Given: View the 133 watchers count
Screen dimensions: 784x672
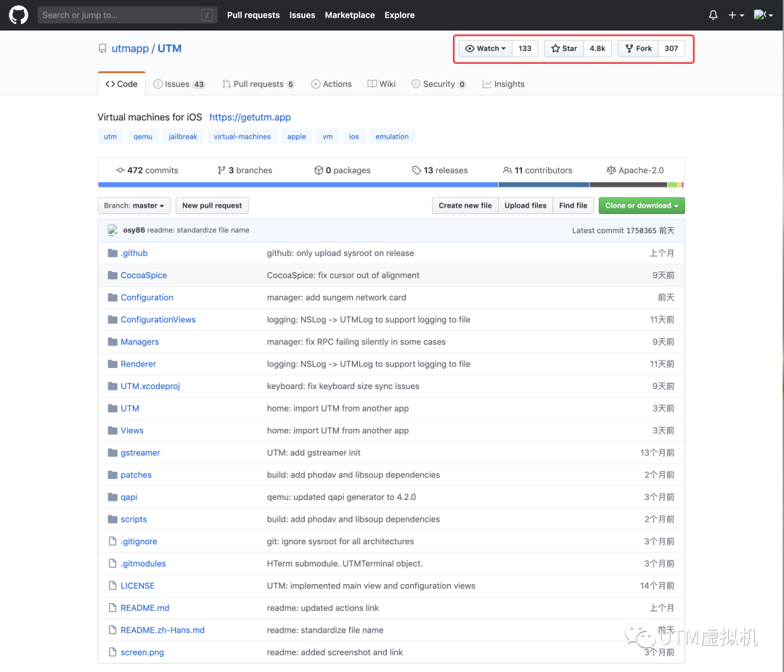Looking at the screenshot, I should [525, 49].
